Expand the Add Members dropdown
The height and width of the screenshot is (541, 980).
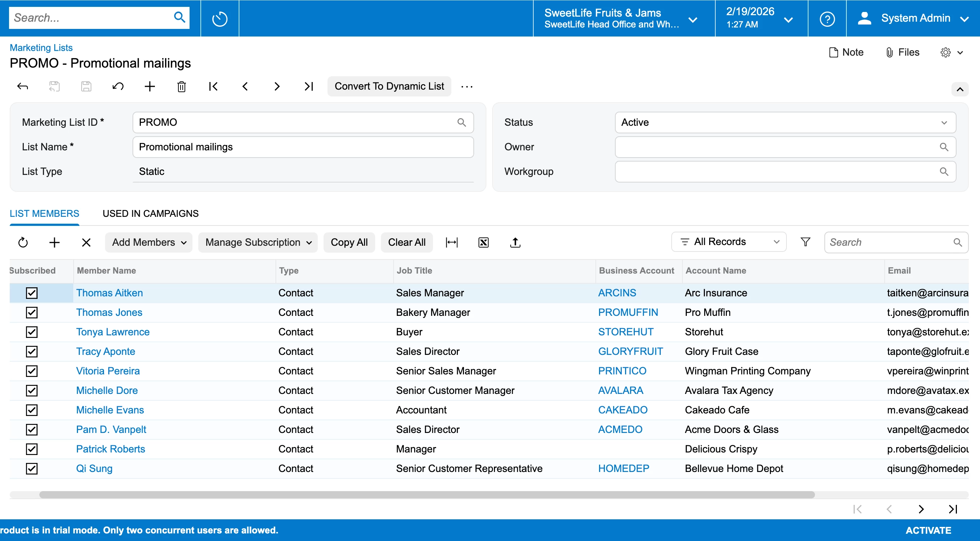149,242
